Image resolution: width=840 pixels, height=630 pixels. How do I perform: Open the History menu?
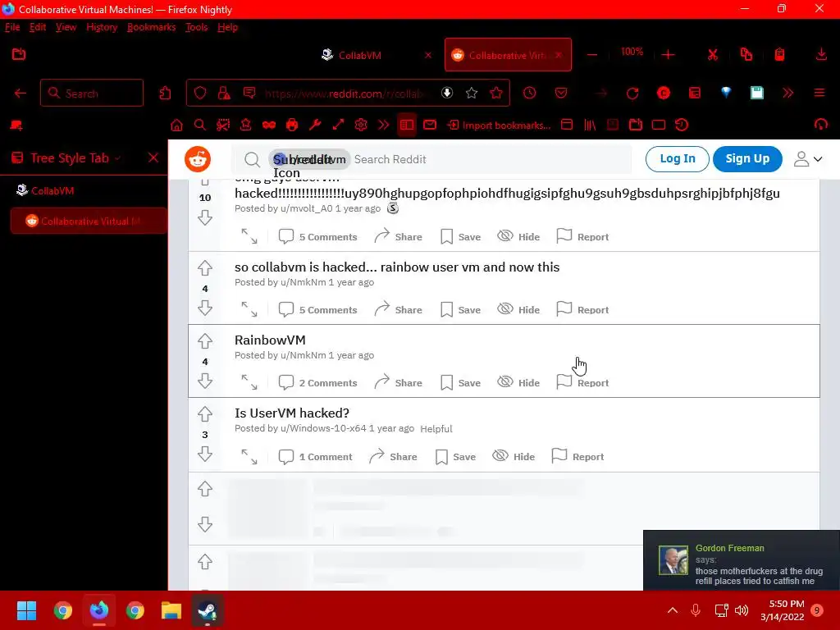pos(102,27)
